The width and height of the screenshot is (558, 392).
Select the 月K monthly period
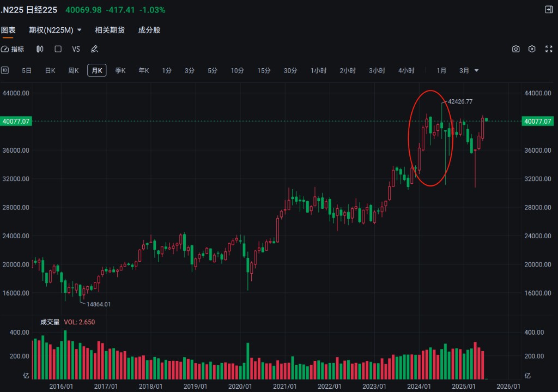point(97,70)
